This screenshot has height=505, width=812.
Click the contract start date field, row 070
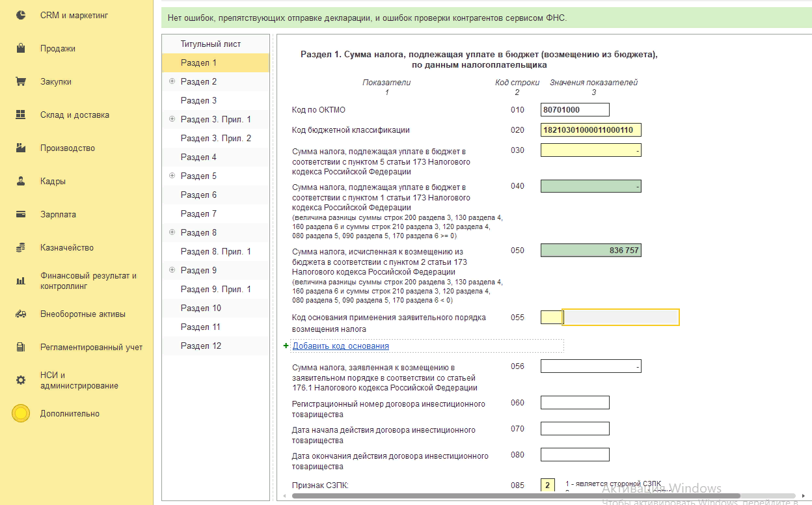tap(575, 428)
